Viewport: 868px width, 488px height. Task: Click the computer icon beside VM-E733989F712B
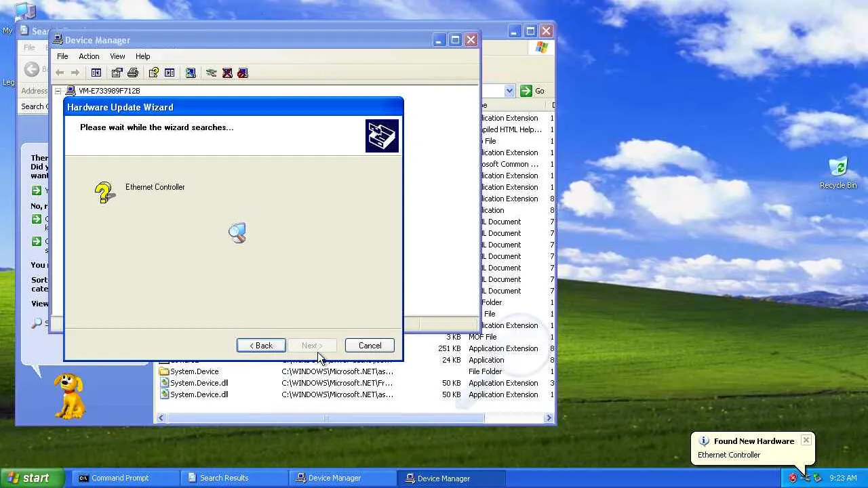71,91
